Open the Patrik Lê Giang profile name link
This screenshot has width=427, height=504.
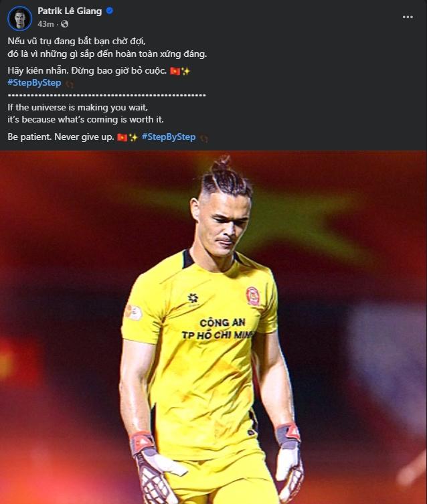[x=70, y=11]
